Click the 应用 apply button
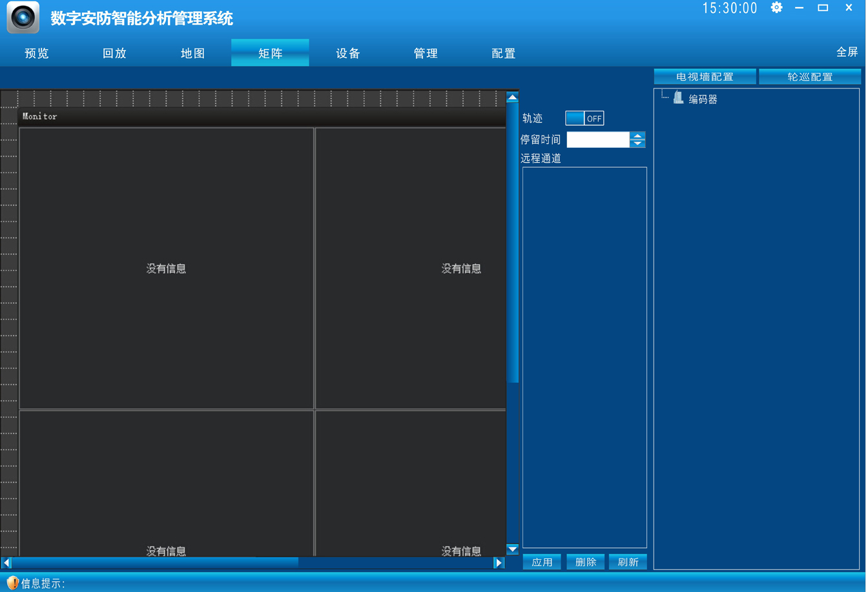Screen dimensions: 868x592 coord(542,562)
